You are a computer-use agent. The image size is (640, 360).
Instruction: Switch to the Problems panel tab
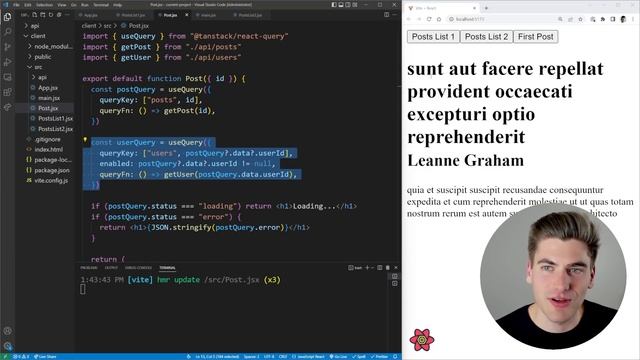coord(89,268)
